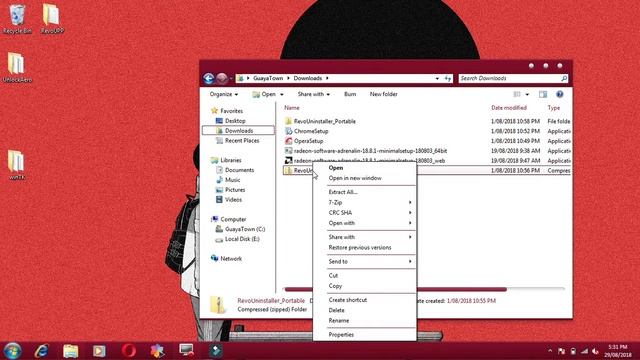Click the search magnifier icon

[x=564, y=78]
